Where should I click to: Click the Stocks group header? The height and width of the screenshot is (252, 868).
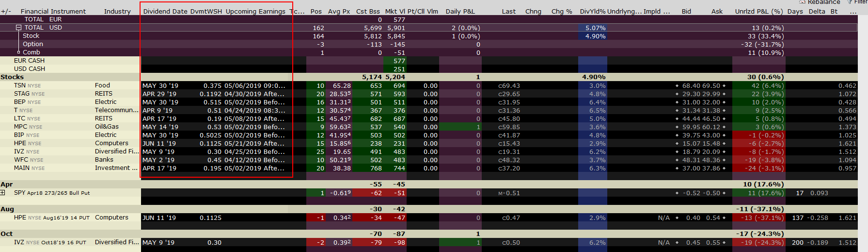[x=12, y=77]
